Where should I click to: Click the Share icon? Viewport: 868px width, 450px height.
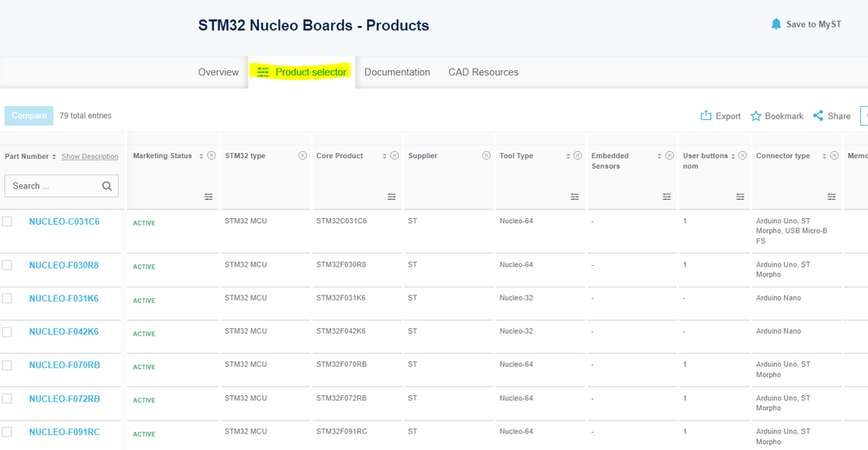pos(818,116)
